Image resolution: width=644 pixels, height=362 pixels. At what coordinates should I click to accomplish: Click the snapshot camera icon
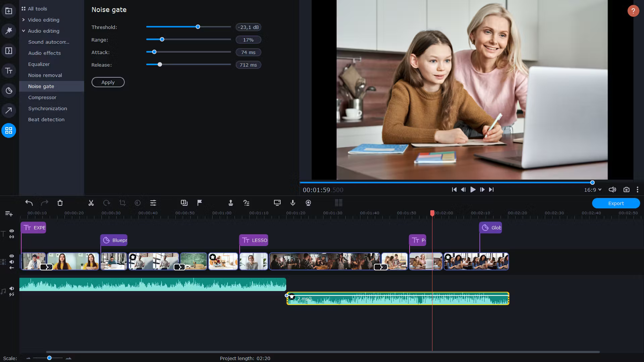(x=626, y=190)
